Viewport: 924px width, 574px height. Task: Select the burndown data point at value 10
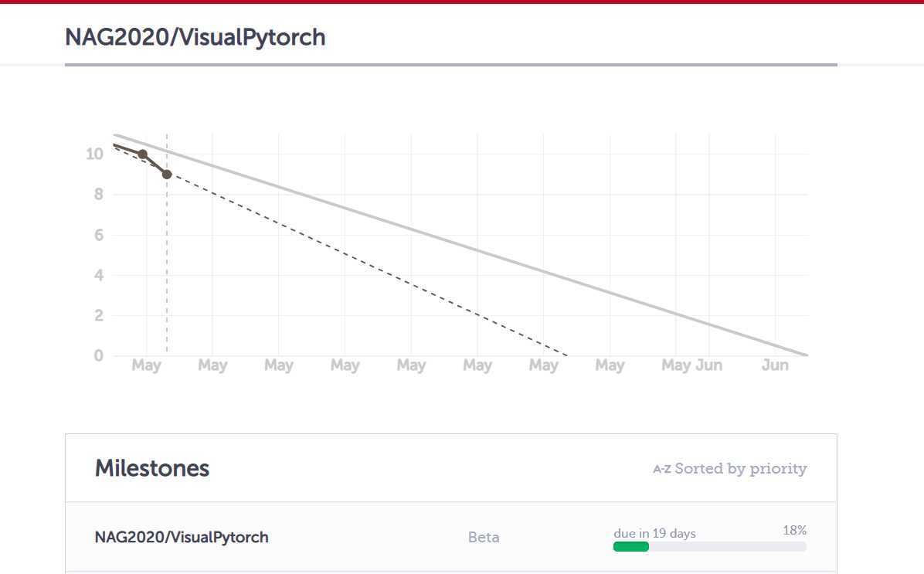point(143,154)
